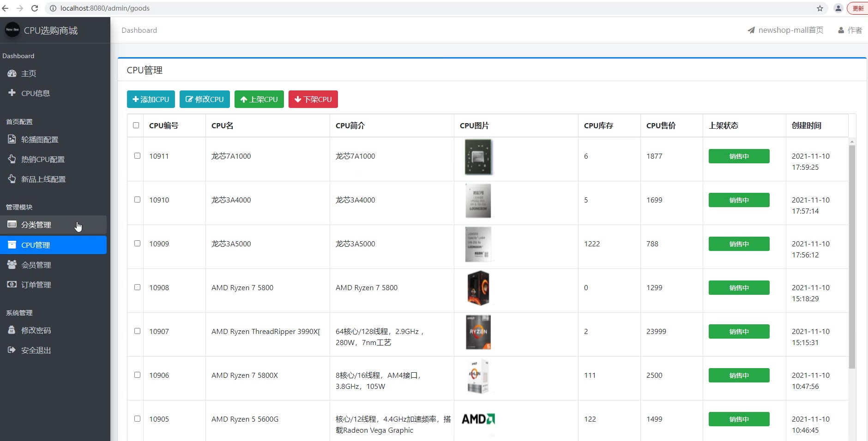Click the 修改CPU button

click(x=205, y=99)
